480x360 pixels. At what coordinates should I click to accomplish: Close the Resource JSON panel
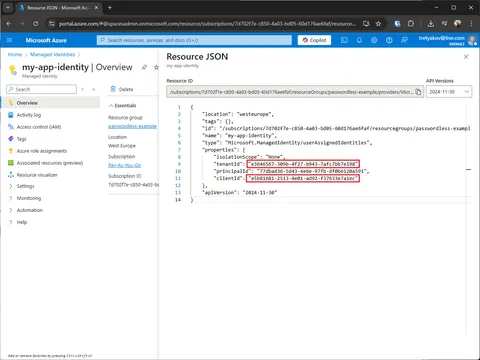click(x=466, y=57)
